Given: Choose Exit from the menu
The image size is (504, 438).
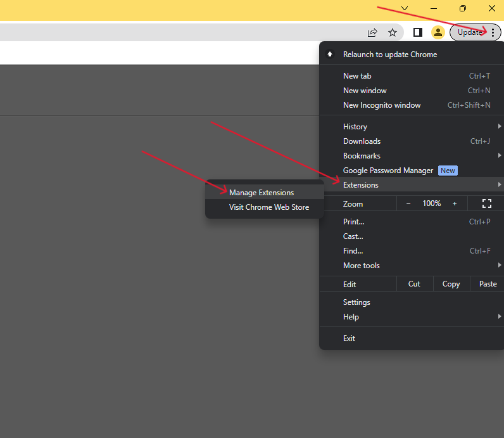Looking at the screenshot, I should click(x=412, y=338).
